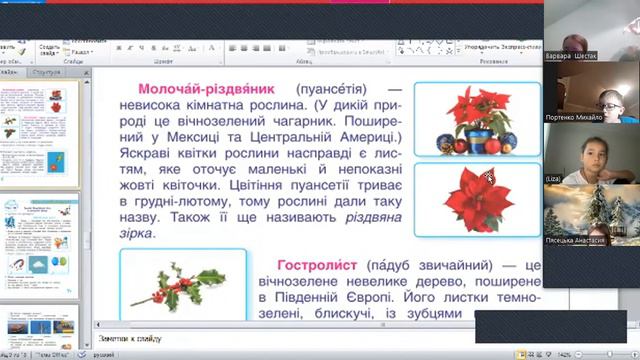Open the Раздел (Section) dropdown
Image resolution: width=640 pixels, height=360 pixels.
79,52
